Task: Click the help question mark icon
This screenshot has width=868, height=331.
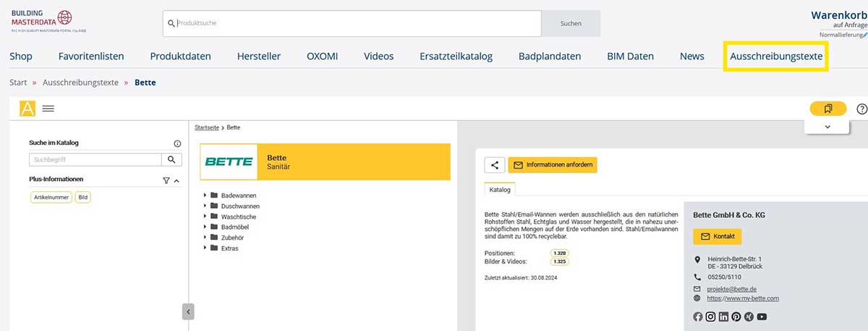Action: (x=861, y=109)
